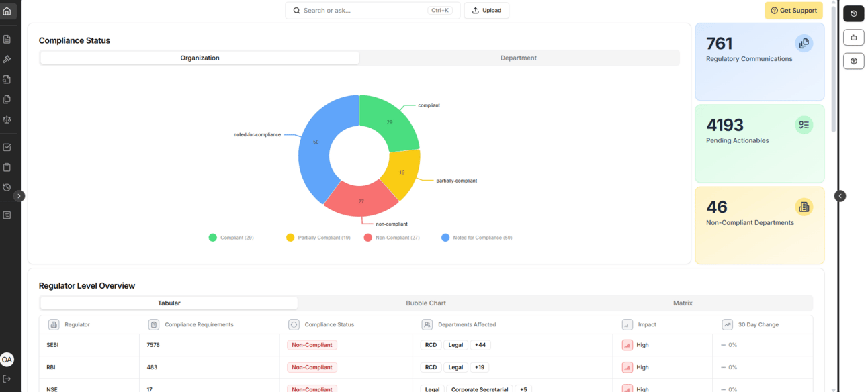Screen dimensions: 868x392
Task: Open the robot assistant icon on right panel
Action: [853, 38]
